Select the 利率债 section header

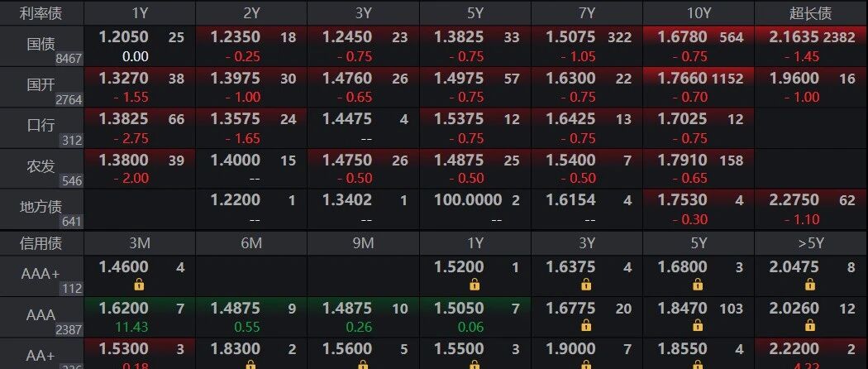point(41,13)
